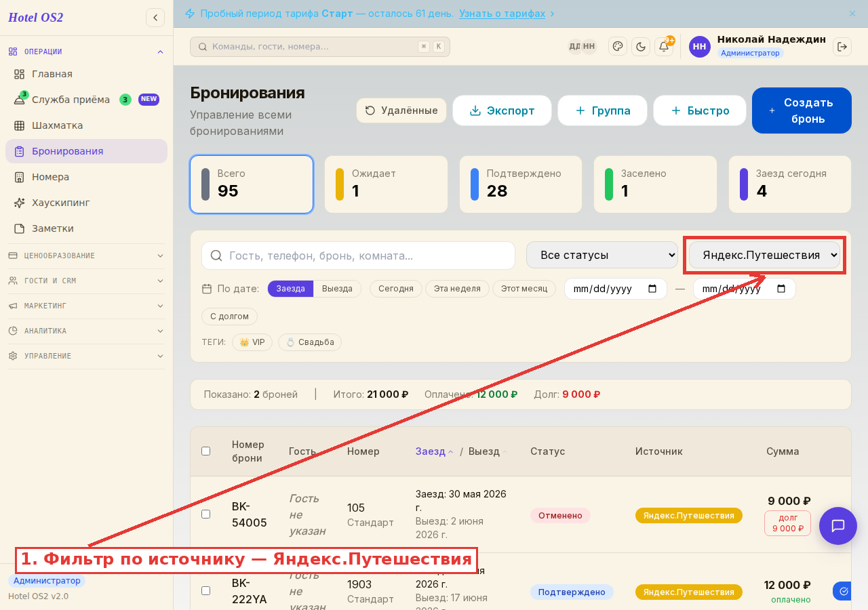The image size is (868, 610).
Task: Click booking number BK-54005
Action: coord(250,514)
